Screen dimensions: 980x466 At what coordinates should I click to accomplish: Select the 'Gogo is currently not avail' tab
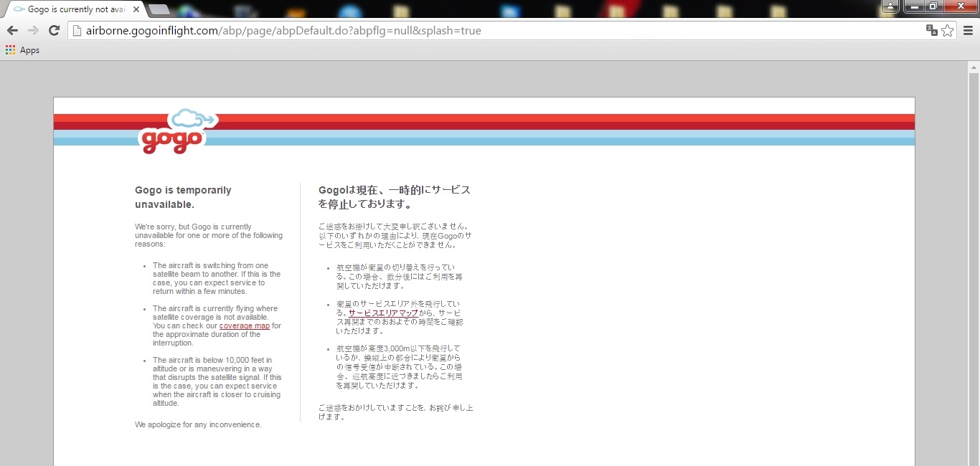pos(72,9)
